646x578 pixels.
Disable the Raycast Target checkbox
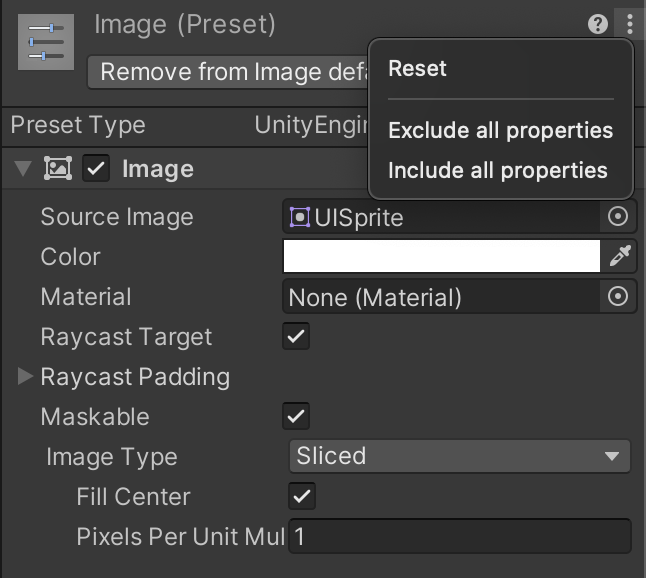point(296,336)
